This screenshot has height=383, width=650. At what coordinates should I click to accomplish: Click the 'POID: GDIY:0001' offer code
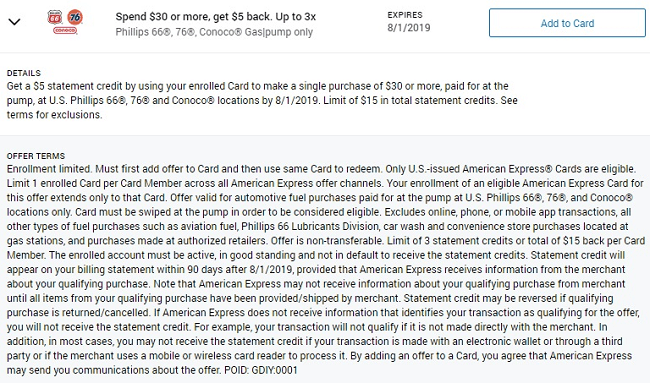coord(261,370)
